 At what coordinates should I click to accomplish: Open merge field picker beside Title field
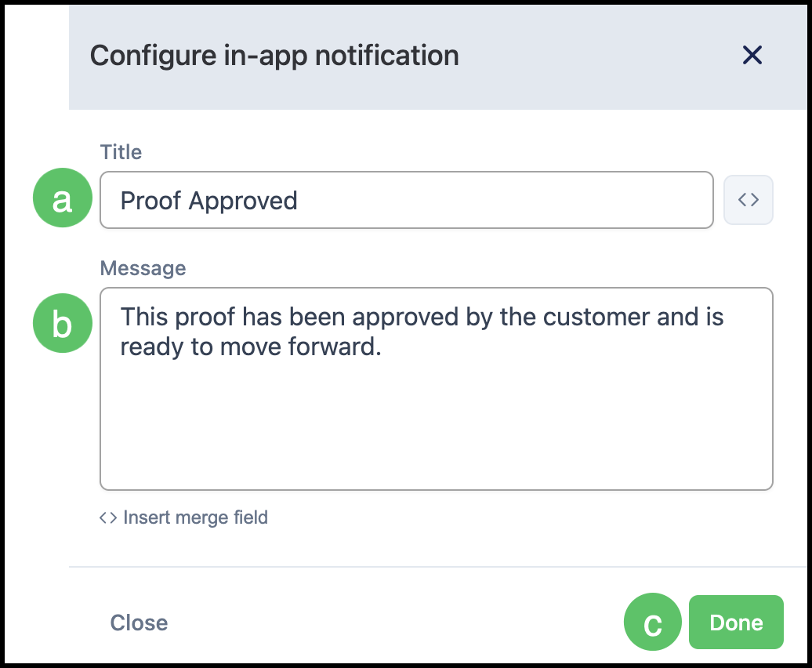(749, 200)
